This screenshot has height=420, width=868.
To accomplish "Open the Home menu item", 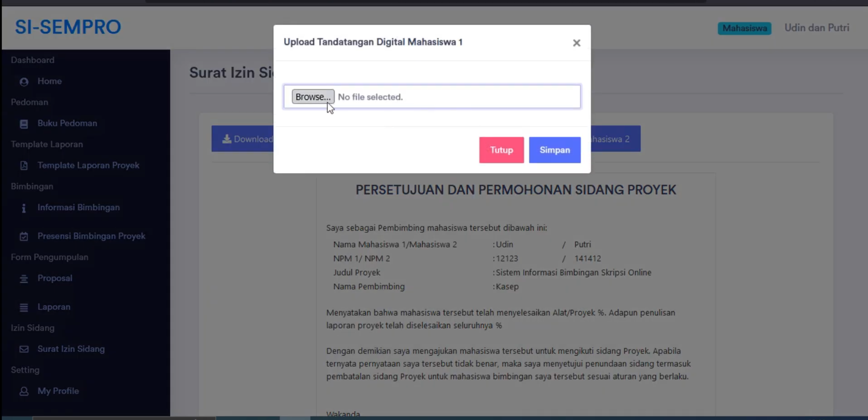I will click(x=50, y=81).
